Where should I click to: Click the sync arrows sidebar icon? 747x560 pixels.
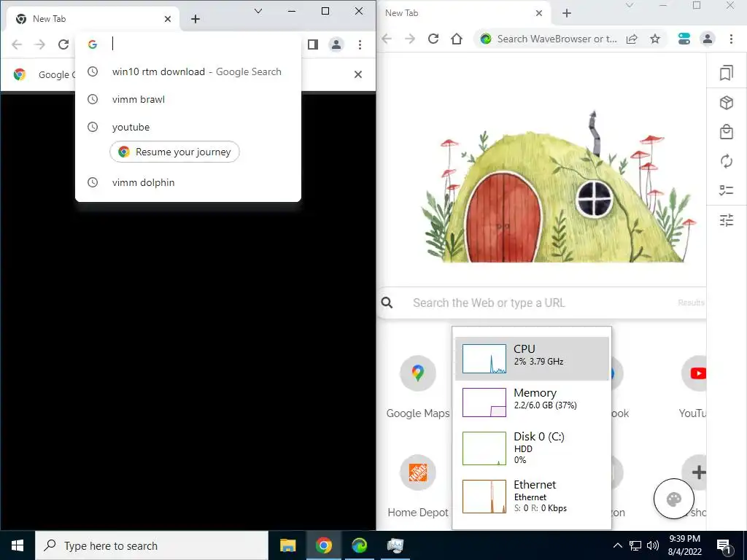[x=727, y=161]
